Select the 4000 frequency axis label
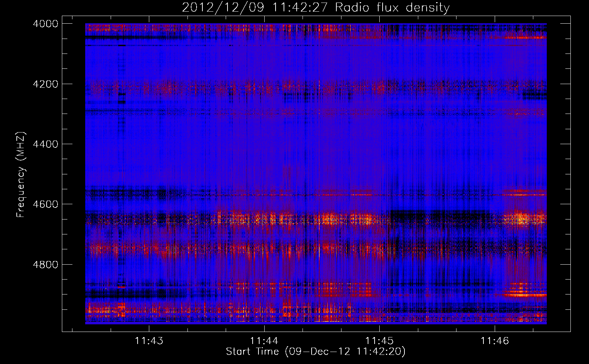The image size is (589, 364). pyautogui.click(x=46, y=24)
